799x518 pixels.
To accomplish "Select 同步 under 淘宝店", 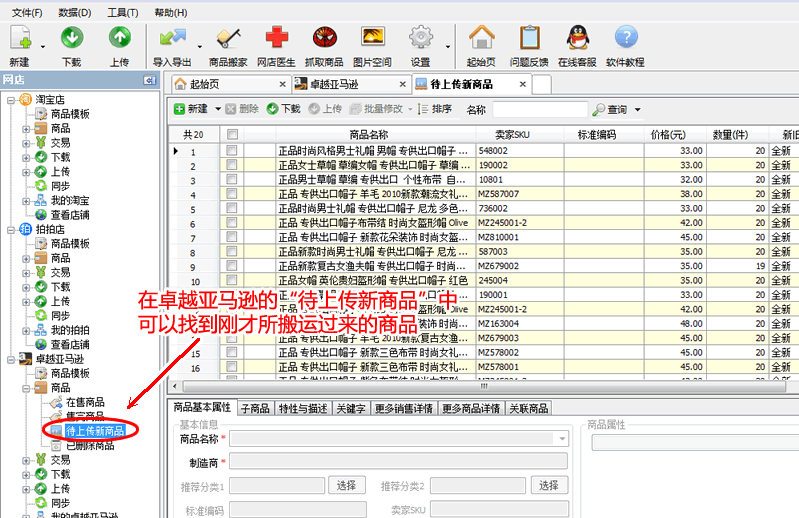I will [x=60, y=186].
